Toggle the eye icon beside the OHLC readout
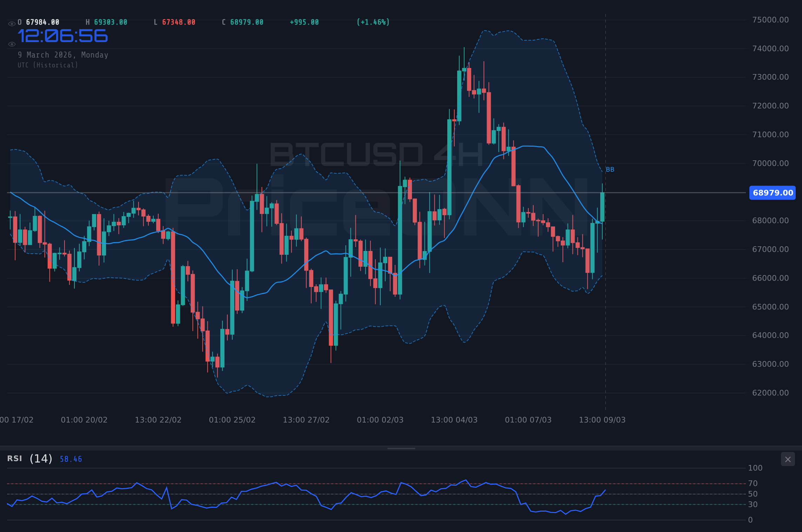The image size is (802, 532). click(x=12, y=24)
